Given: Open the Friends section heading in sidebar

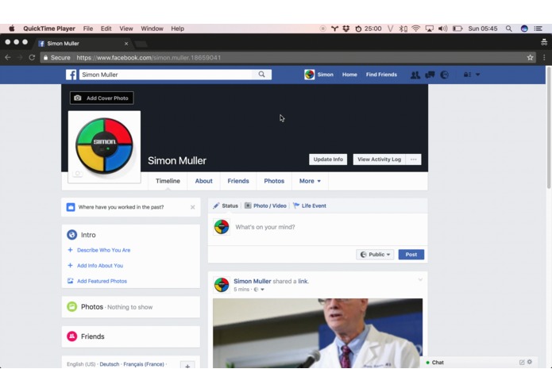Looking at the screenshot, I should (x=93, y=336).
